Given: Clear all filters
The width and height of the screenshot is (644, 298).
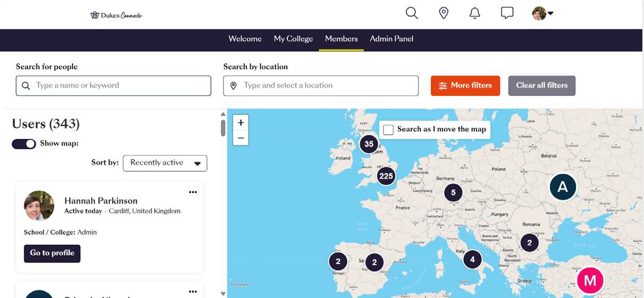Looking at the screenshot, I should [541, 86].
